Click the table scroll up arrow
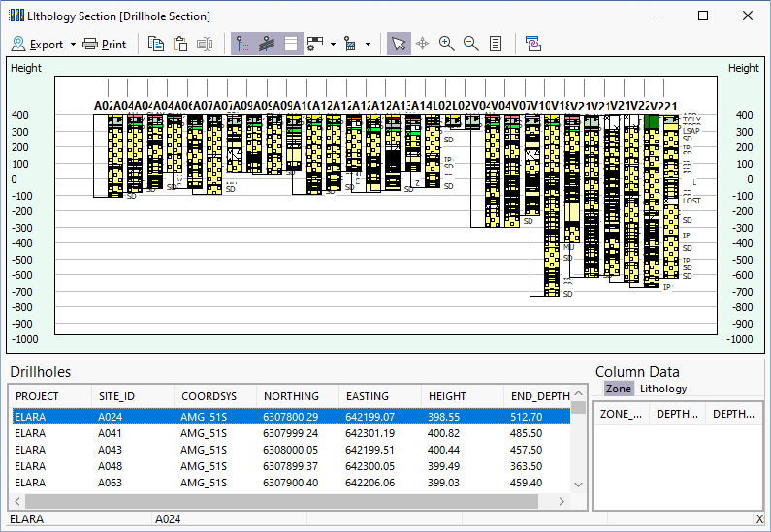This screenshot has width=771, height=532. click(579, 393)
